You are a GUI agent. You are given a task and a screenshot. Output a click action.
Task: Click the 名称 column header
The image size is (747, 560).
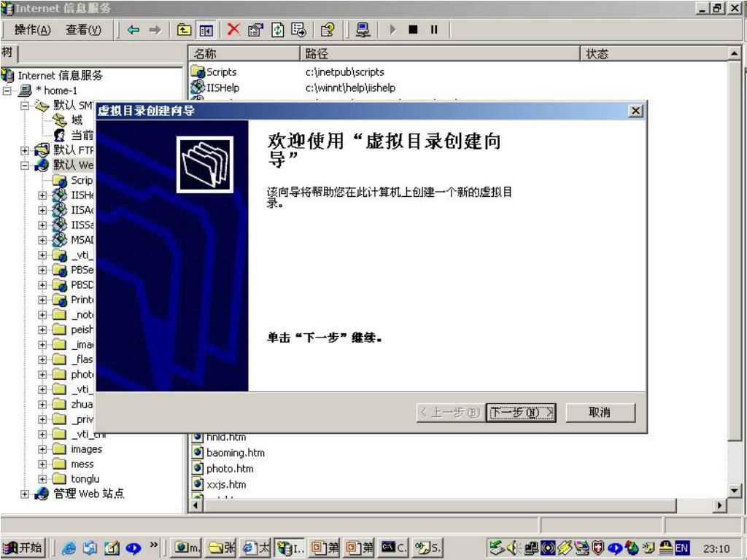(244, 53)
